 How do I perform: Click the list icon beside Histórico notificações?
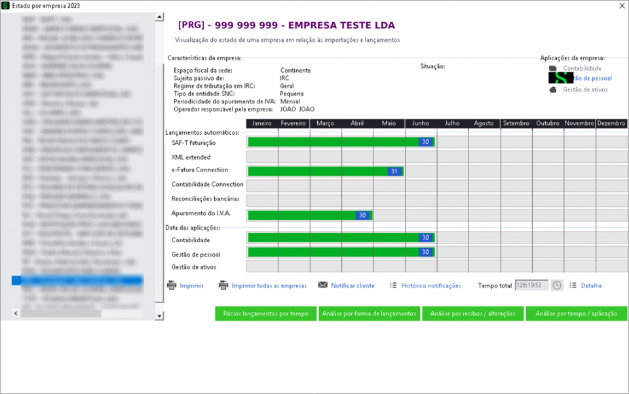coord(393,285)
